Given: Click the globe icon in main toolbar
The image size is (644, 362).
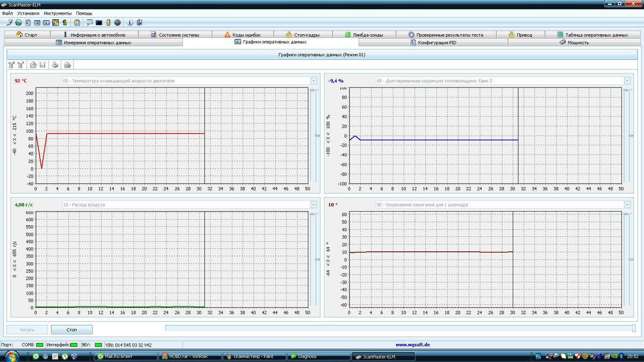Looking at the screenshot, I should pos(19,23).
